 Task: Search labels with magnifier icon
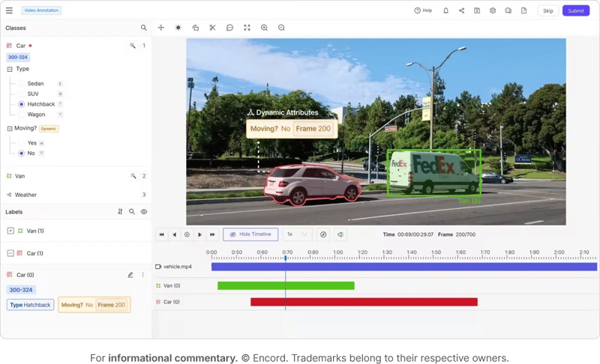point(132,212)
